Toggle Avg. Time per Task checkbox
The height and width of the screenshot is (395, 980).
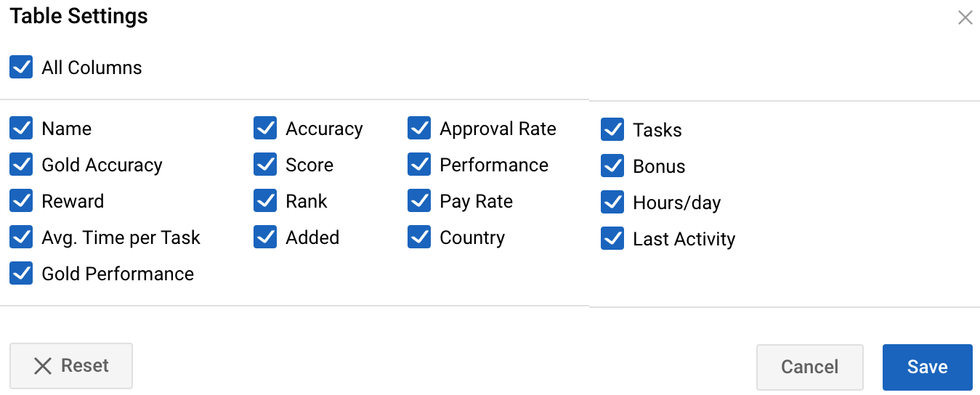tap(21, 237)
